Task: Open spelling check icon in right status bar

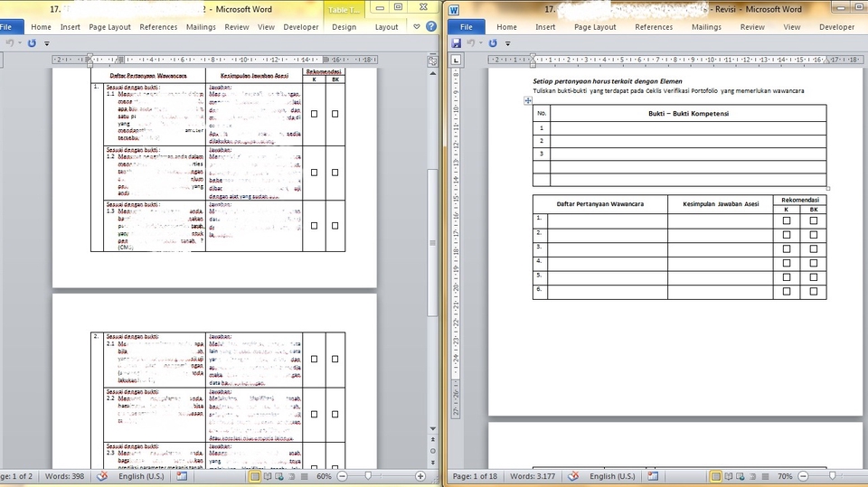Action: (573, 476)
